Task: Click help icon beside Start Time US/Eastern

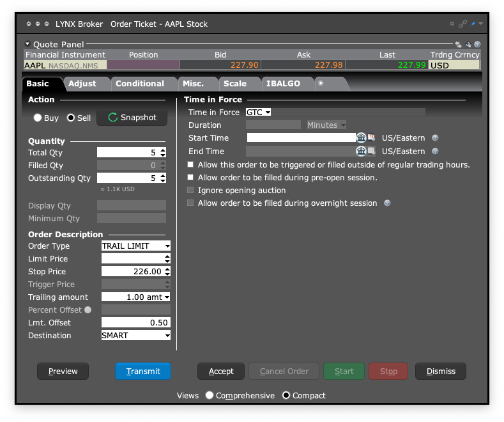Action: [x=436, y=137]
